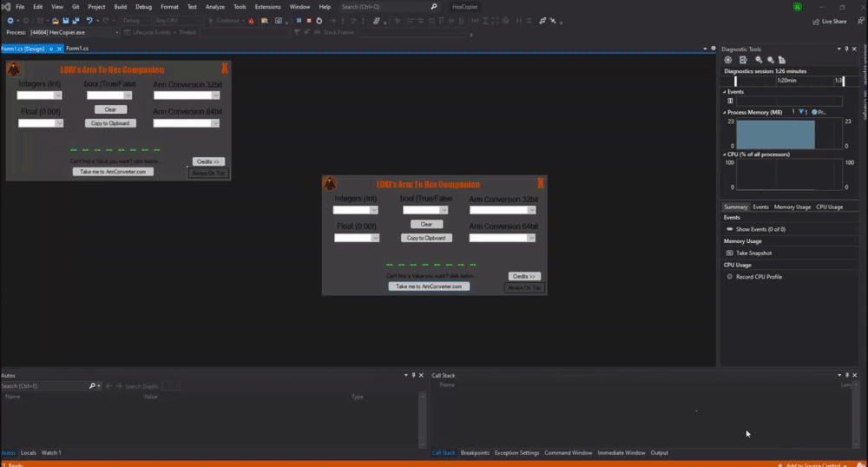Image resolution: width=868 pixels, height=467 pixels.
Task: Click the avatar icon in the running app window
Action: pyautogui.click(x=330, y=184)
